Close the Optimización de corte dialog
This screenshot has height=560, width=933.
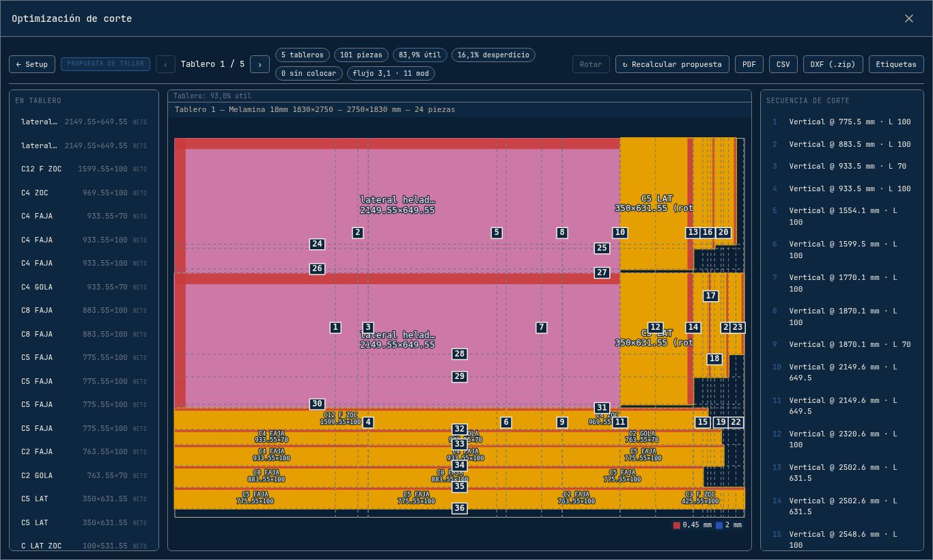point(908,18)
